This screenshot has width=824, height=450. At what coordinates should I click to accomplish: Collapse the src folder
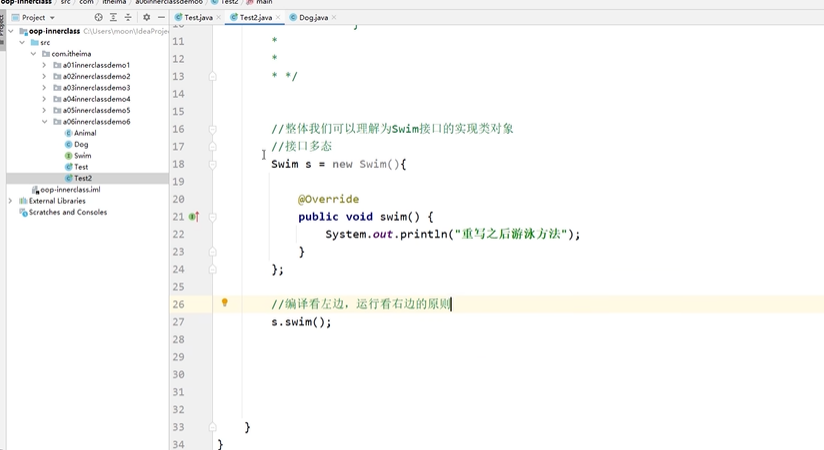click(22, 43)
